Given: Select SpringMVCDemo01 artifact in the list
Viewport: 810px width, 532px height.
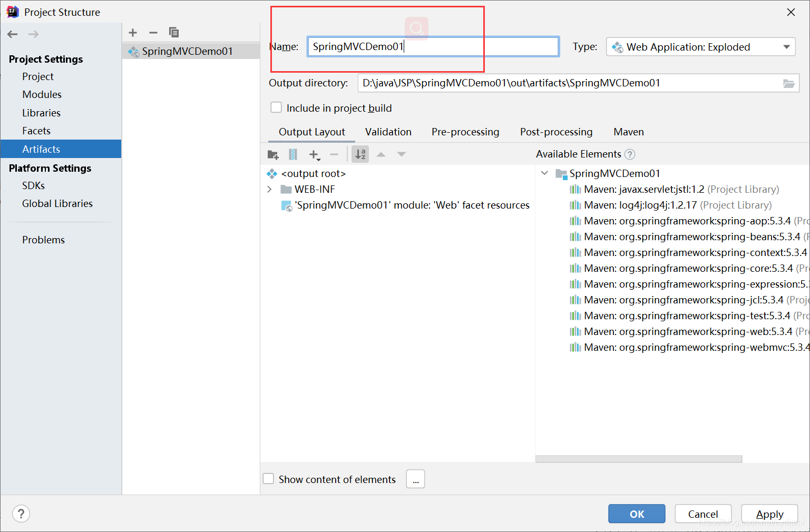Looking at the screenshot, I should click(191, 51).
